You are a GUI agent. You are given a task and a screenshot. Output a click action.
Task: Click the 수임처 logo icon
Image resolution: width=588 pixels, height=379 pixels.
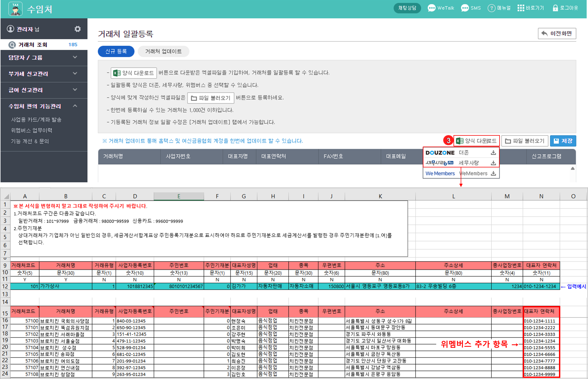[15, 9]
